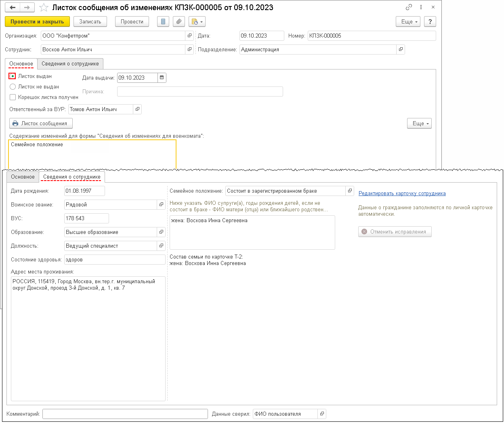The width and height of the screenshot is (504, 423).
Task: Open help with the question mark button
Action: pyautogui.click(x=430, y=22)
